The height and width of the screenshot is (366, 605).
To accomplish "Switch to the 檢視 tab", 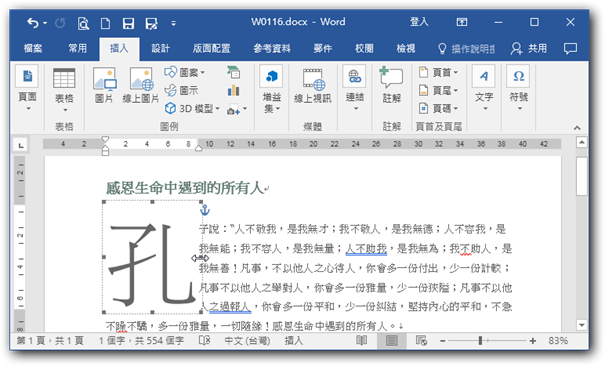I will tap(406, 48).
